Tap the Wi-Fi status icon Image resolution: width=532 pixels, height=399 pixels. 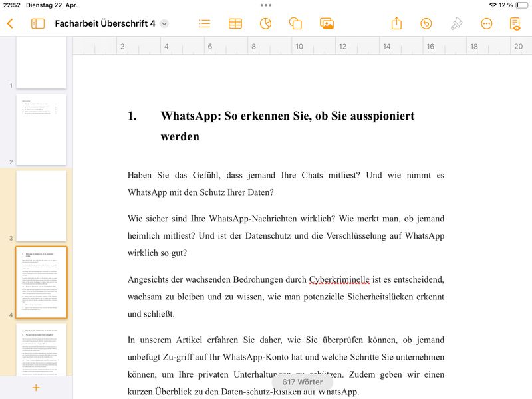[x=493, y=5]
